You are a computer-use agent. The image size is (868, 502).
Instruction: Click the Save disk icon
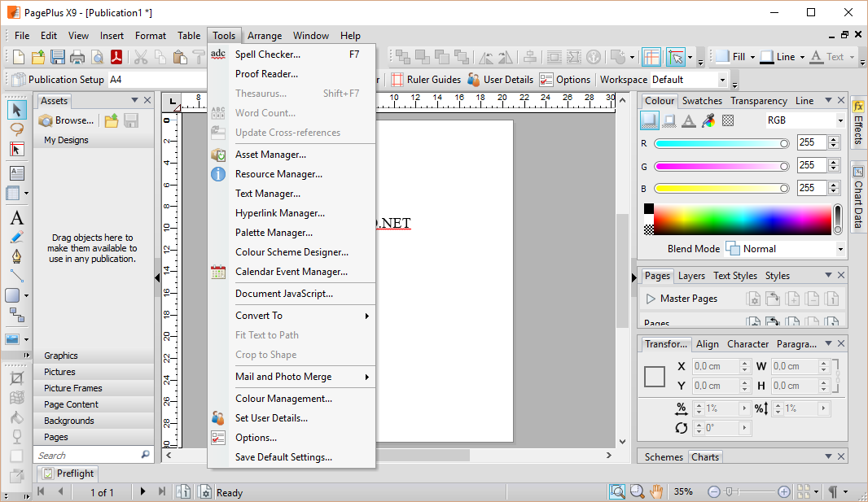point(58,57)
